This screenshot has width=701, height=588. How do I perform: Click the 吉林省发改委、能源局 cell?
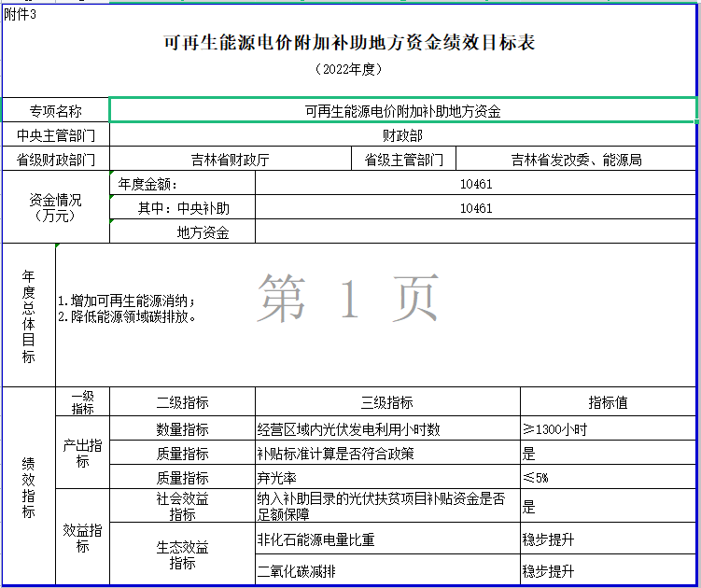[x=576, y=160]
